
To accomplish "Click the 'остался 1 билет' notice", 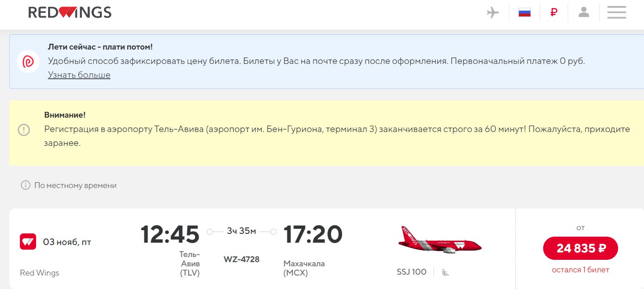I will coord(580,270).
